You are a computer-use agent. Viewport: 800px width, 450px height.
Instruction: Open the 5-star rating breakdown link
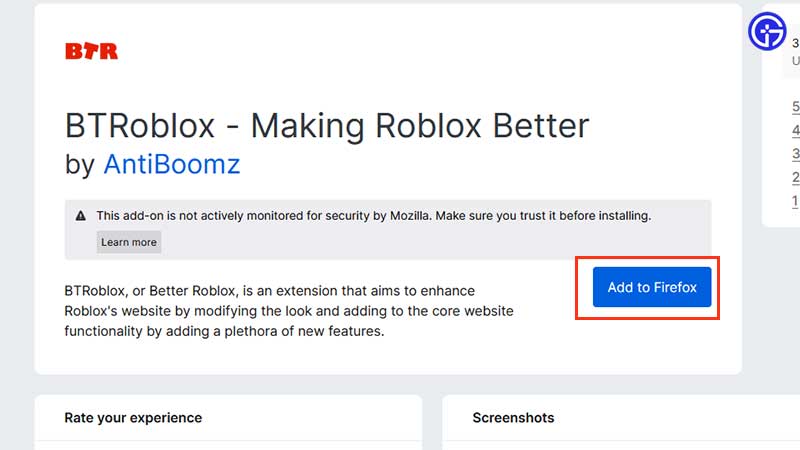(x=795, y=107)
